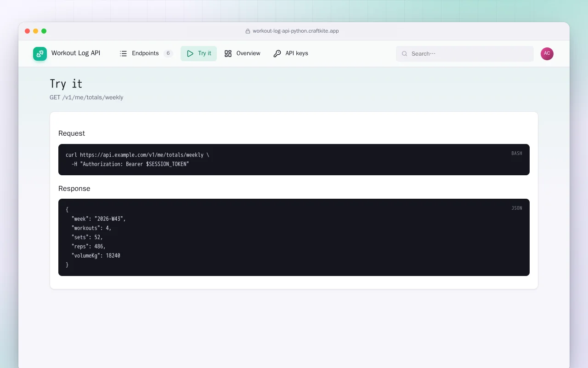Focus the Search input field
588x368 pixels.
[465, 54]
